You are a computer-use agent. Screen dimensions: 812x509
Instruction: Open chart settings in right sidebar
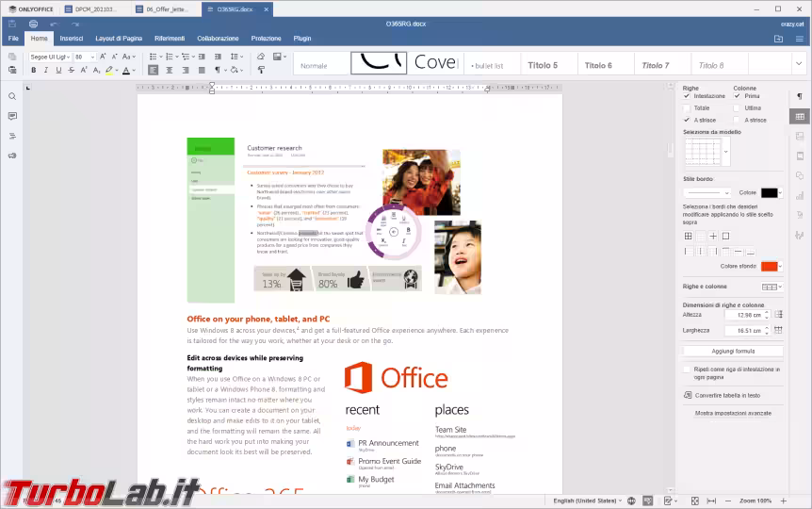[x=800, y=195]
